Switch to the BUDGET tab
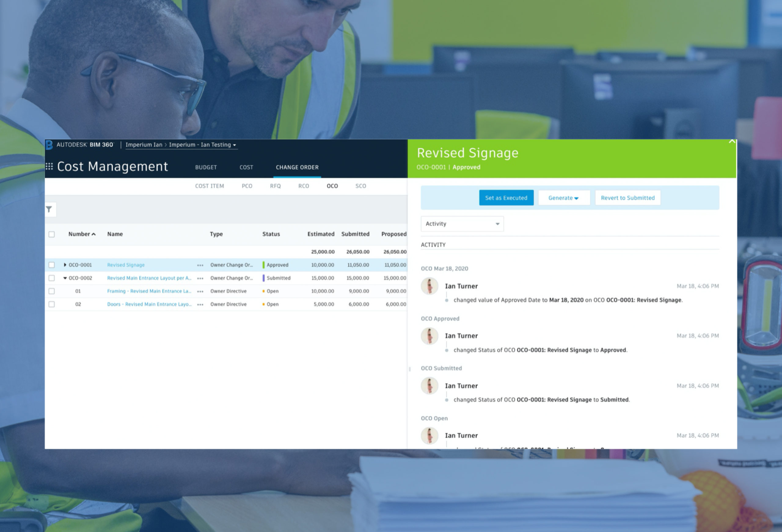 tap(206, 167)
